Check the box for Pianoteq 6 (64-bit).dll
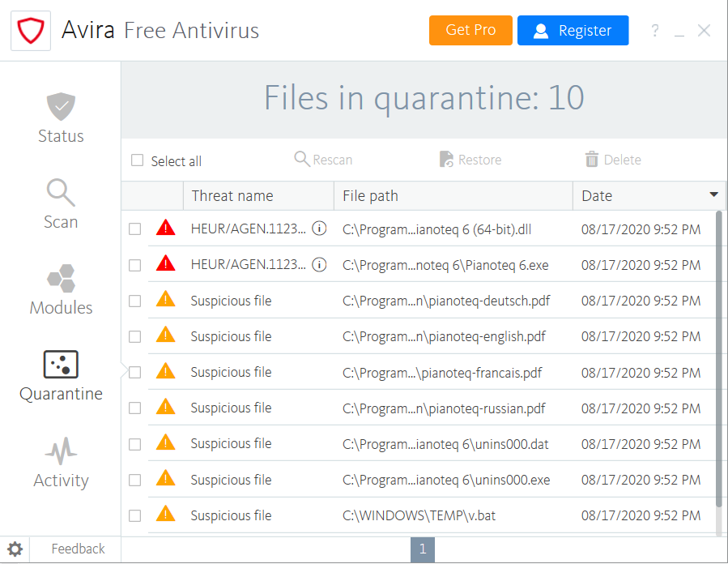The height and width of the screenshot is (564, 728). 135,229
